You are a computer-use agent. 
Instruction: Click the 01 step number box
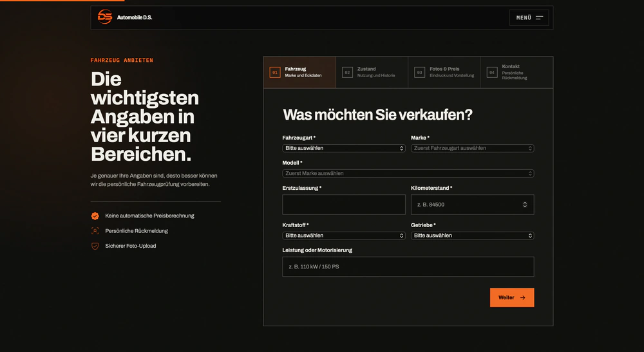(x=275, y=72)
